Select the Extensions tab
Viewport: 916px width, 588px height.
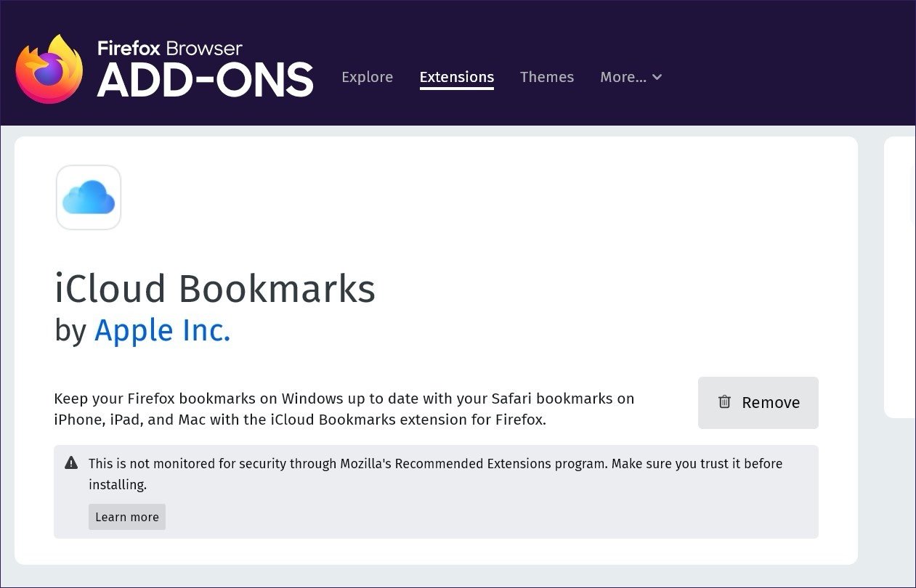pos(456,77)
